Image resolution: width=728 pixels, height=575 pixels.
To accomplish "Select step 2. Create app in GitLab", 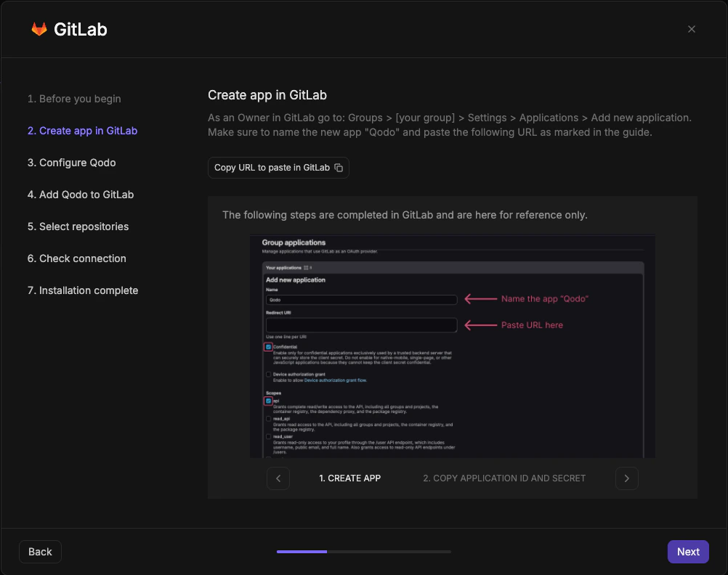I will coord(82,131).
